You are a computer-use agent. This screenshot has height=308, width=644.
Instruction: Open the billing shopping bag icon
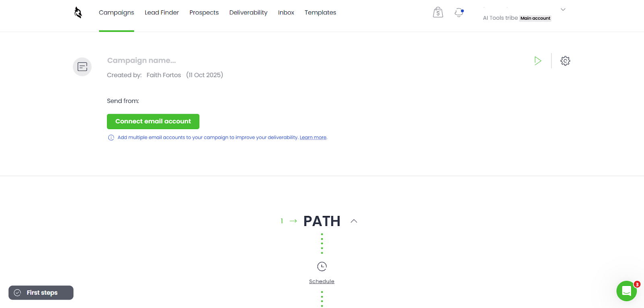pyautogui.click(x=438, y=13)
